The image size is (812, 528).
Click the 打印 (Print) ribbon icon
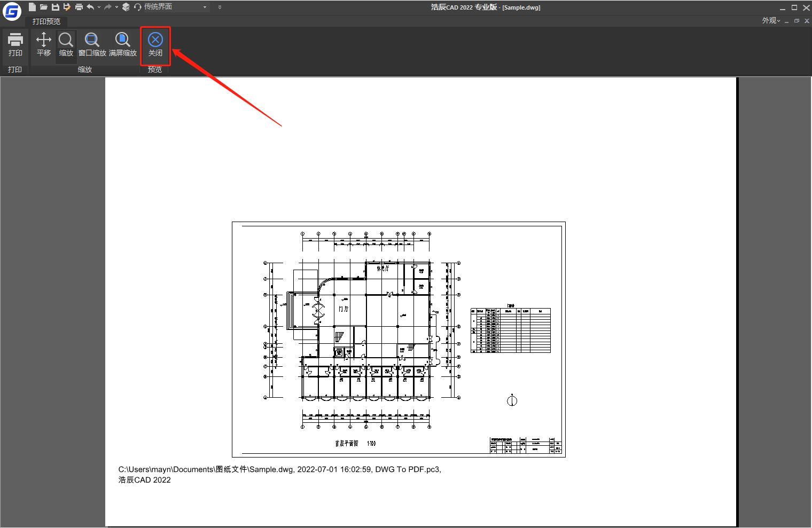(x=15, y=45)
